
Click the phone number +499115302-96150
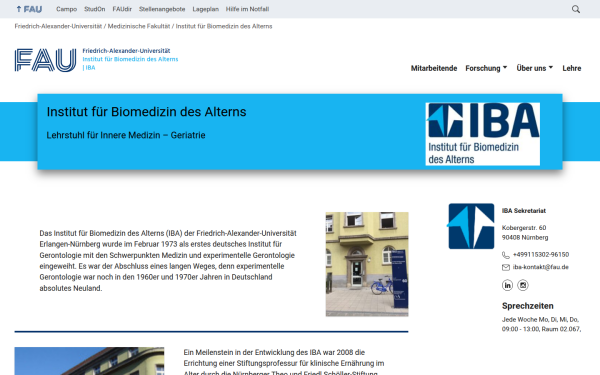541,254
